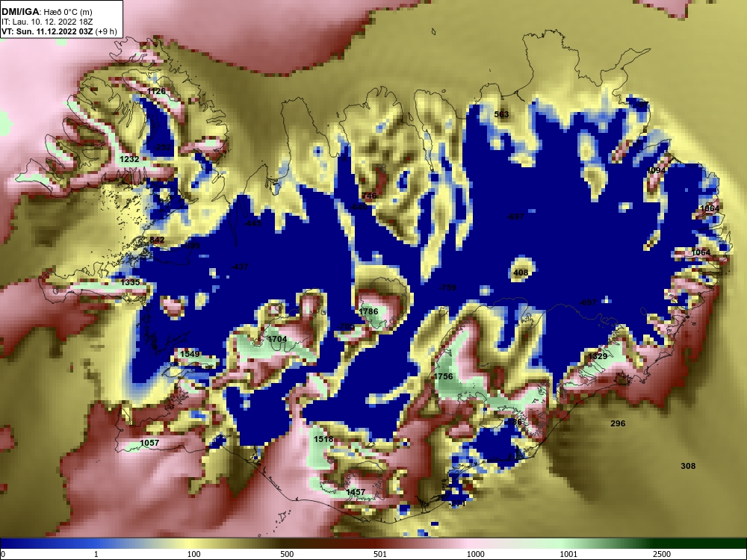The width and height of the screenshot is (747, 560).
Task: Click the dark blue start of the color scale
Action: click(x=10, y=544)
